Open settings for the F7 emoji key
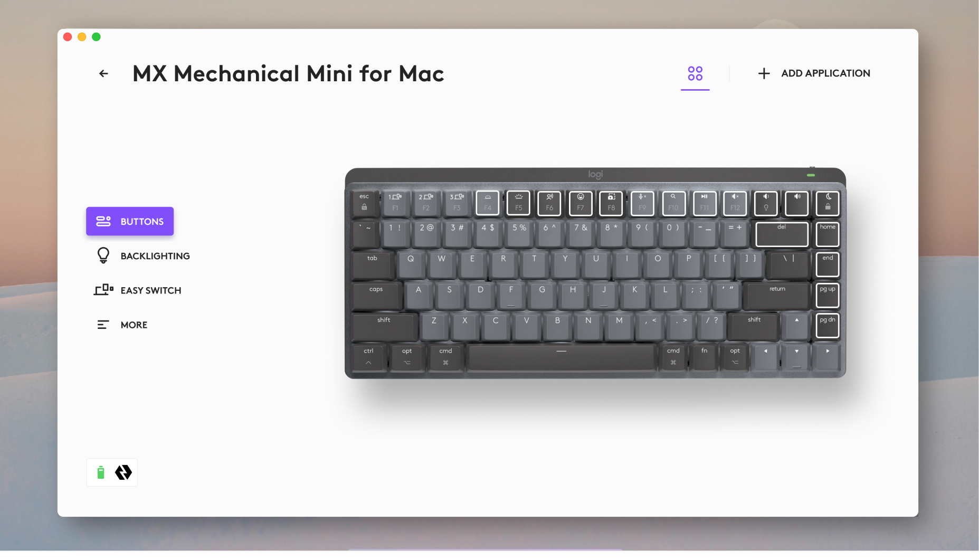The width and height of the screenshot is (979, 560). (580, 203)
